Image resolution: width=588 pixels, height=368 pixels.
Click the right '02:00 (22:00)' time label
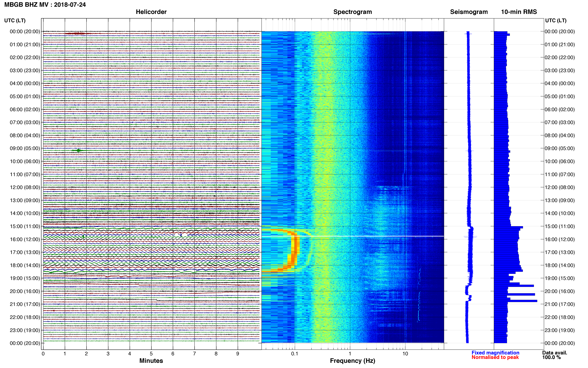560,57
